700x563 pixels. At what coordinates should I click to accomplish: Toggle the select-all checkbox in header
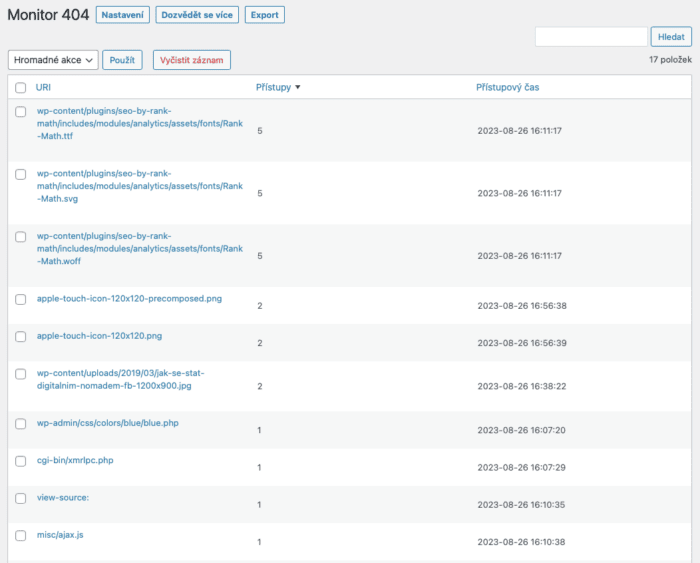(x=21, y=88)
